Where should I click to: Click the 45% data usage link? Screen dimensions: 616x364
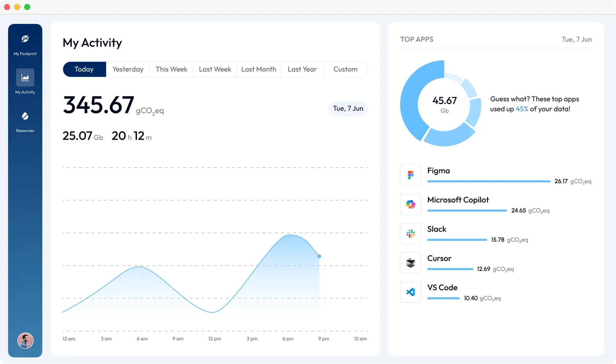522,109
